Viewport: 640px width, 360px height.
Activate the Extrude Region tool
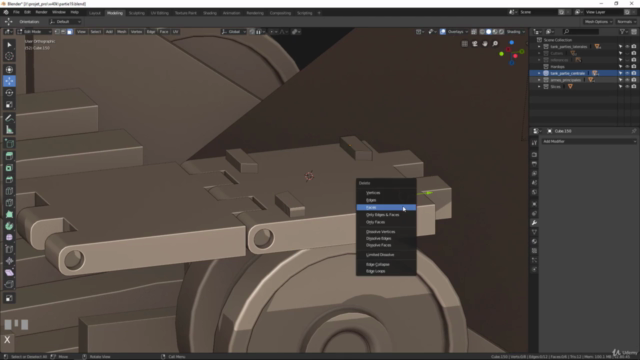click(9, 156)
